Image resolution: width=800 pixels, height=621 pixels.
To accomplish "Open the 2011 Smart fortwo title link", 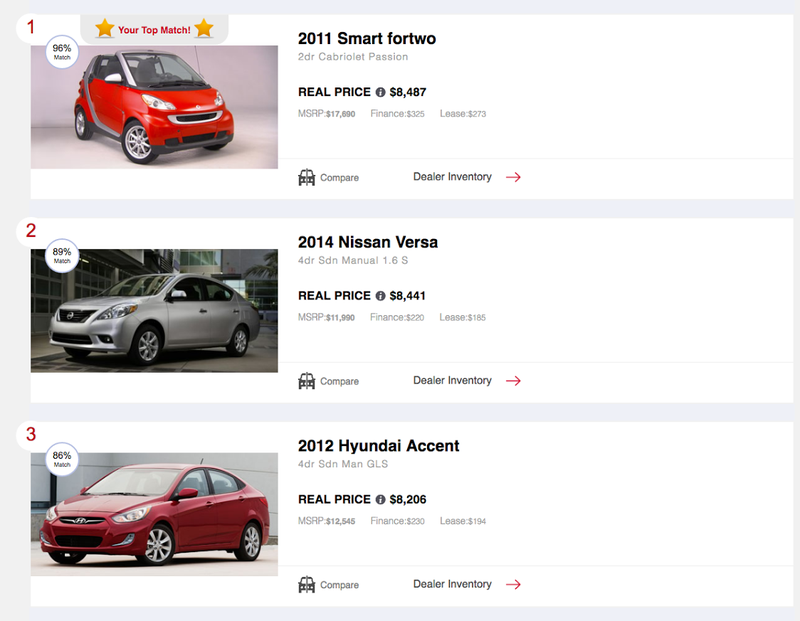I will 367,38.
